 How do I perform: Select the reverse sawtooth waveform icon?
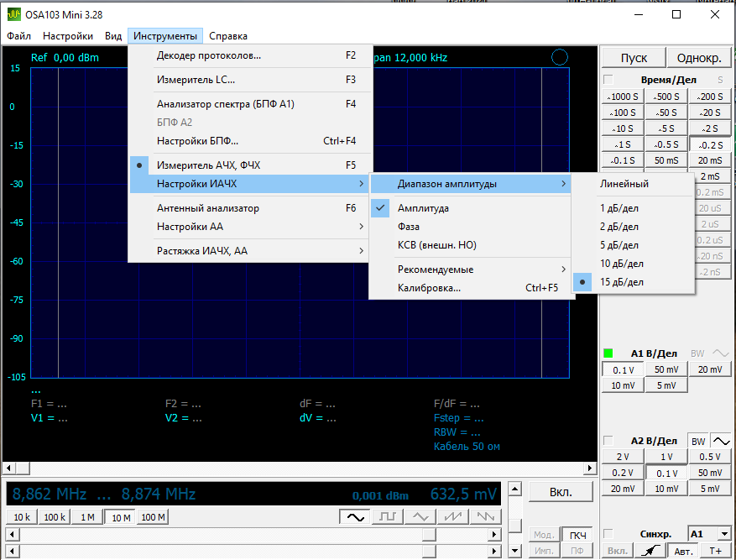pos(484,517)
